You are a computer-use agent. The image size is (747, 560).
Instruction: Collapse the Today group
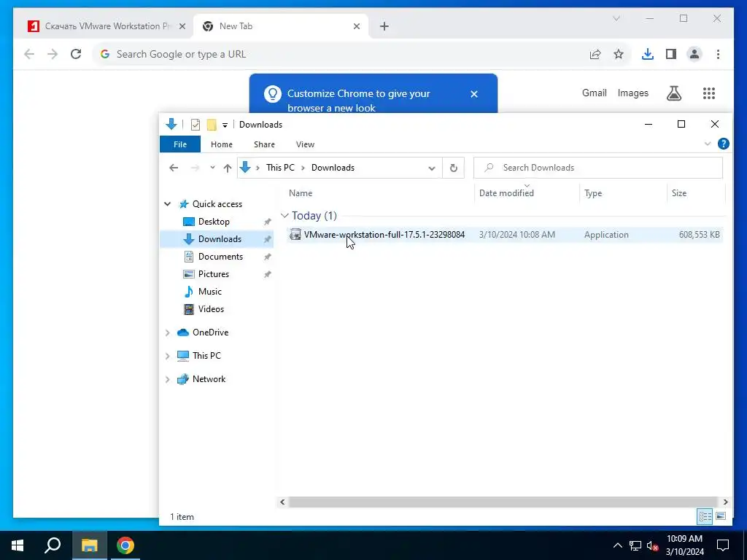[285, 216]
